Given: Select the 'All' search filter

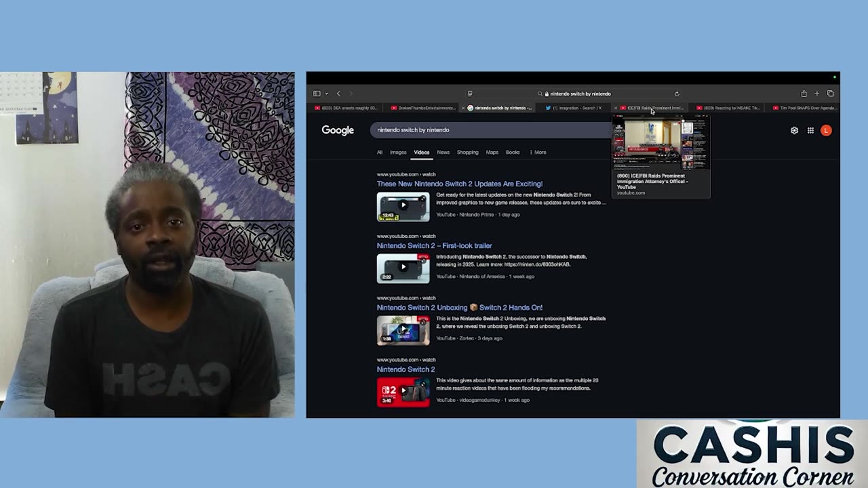Looking at the screenshot, I should click(380, 152).
